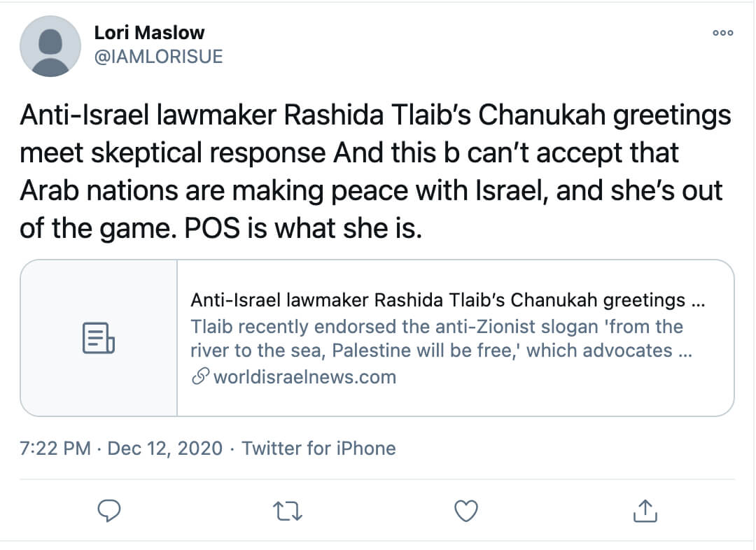Open Lori Maslow's profile via display name
This screenshot has width=756, height=550.
(148, 33)
